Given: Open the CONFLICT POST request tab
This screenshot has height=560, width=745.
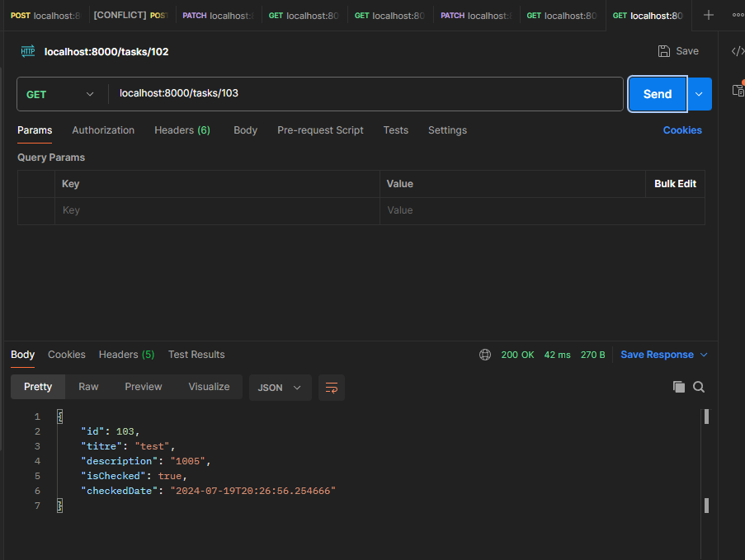Looking at the screenshot, I should point(130,15).
